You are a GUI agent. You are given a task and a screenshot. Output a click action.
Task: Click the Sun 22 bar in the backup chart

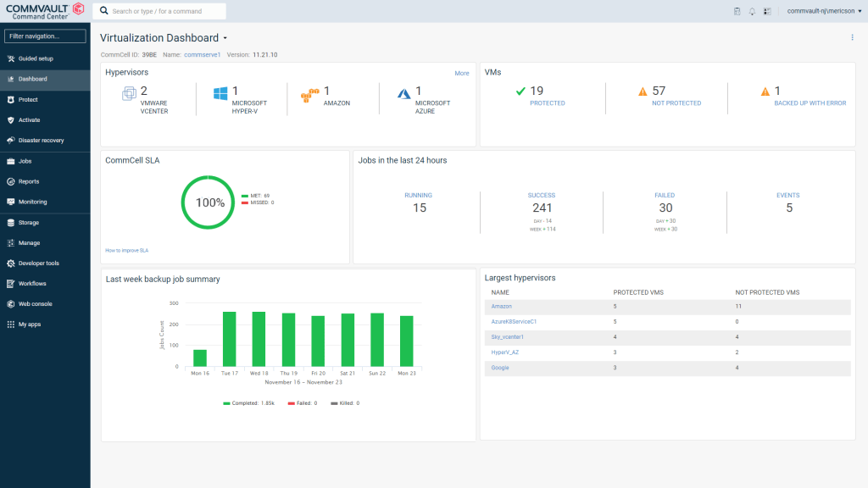point(377,340)
